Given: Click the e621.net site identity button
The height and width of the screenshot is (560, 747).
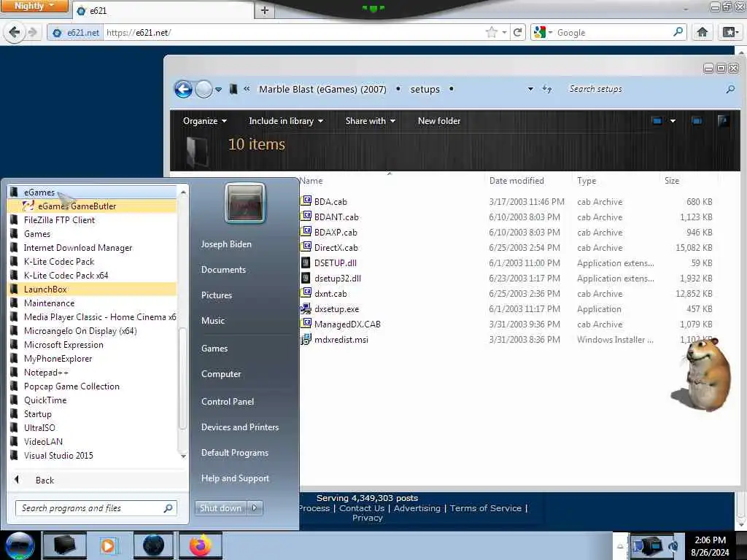Looking at the screenshot, I should coord(75,32).
